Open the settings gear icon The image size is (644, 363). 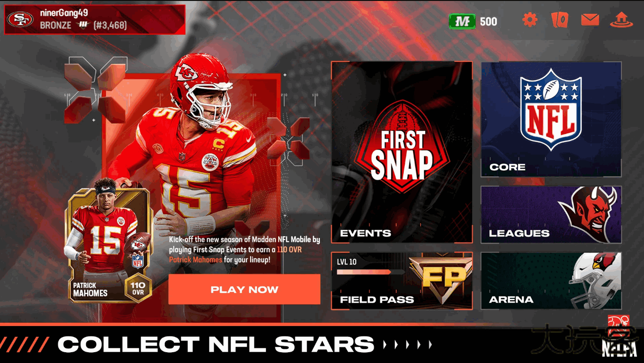click(x=530, y=20)
